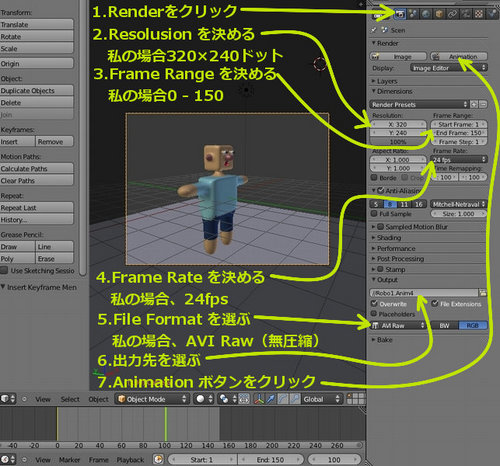
Task: Open the World properties globe icon
Action: pyautogui.click(x=426, y=14)
